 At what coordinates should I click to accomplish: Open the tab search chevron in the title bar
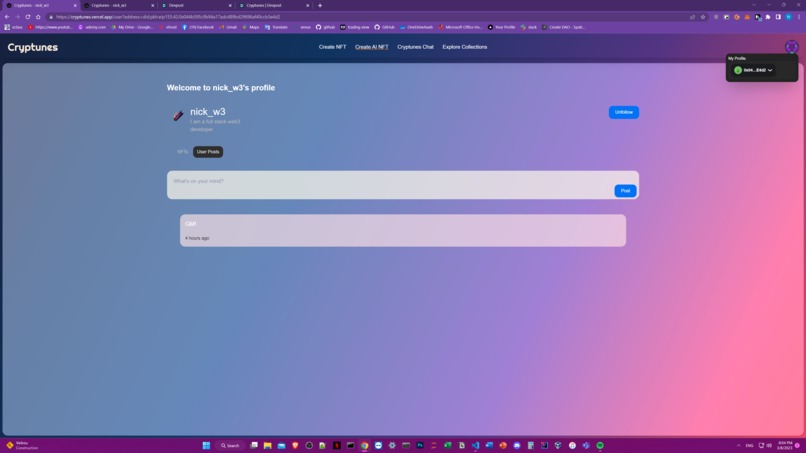(754, 5)
